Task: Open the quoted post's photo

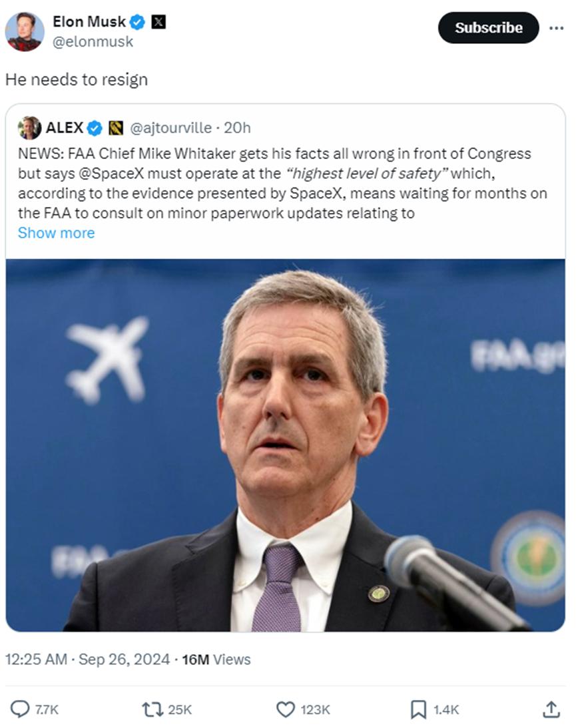Action: [x=285, y=445]
